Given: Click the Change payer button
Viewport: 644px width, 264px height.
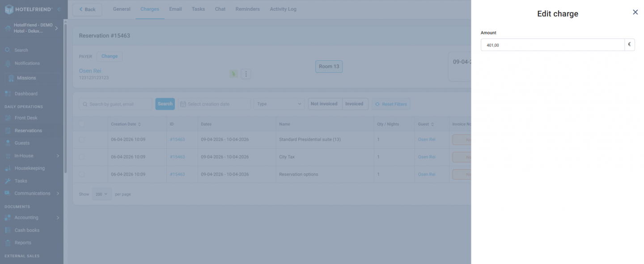Looking at the screenshot, I should click(x=109, y=56).
